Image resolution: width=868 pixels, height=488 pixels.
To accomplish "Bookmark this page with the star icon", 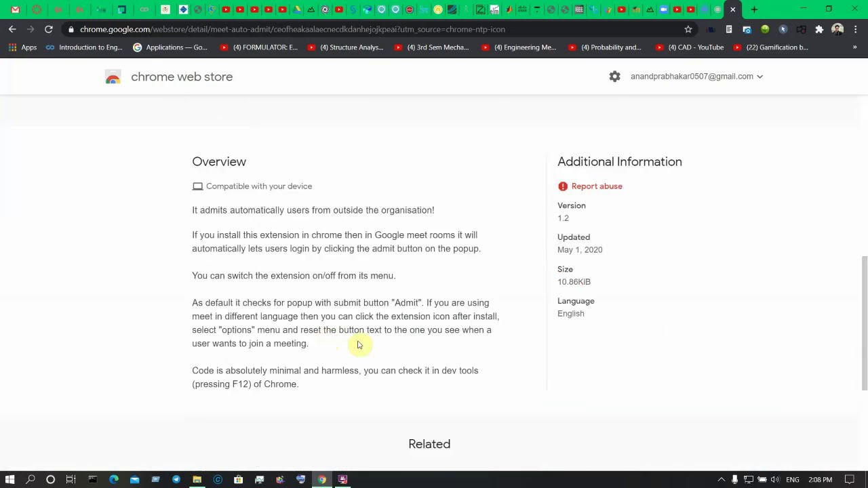I will pos(688,29).
